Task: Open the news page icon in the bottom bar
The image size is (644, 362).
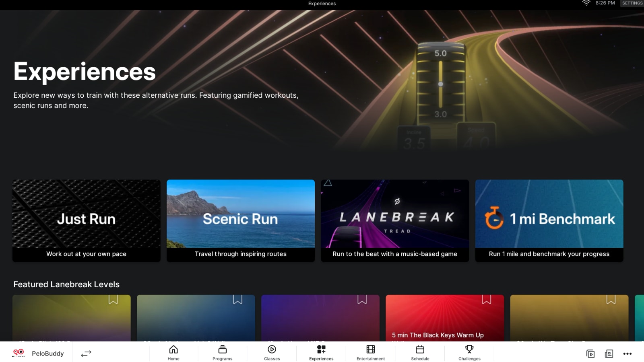Action: [609, 354]
